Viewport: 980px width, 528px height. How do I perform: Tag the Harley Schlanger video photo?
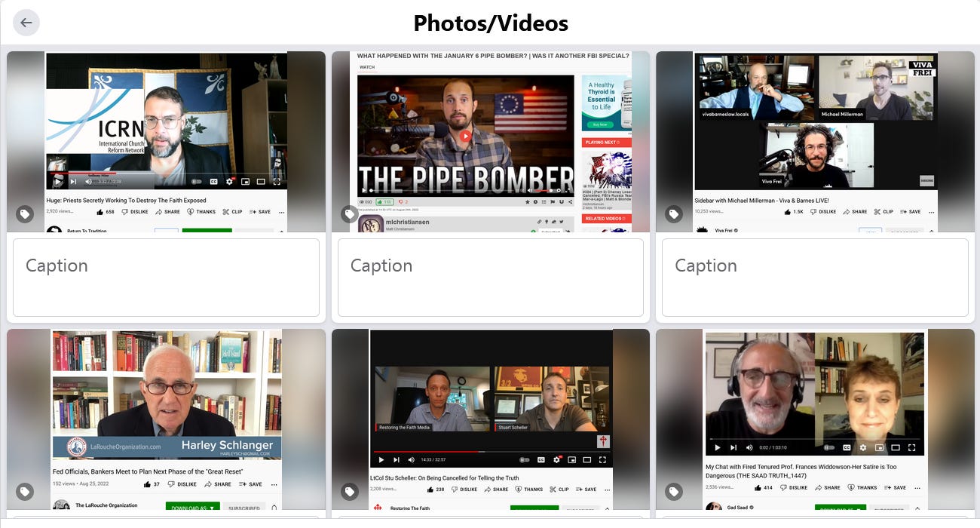25,492
